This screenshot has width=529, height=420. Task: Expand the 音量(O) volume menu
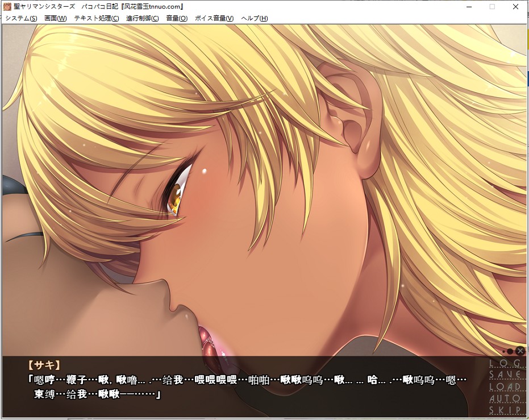[176, 18]
